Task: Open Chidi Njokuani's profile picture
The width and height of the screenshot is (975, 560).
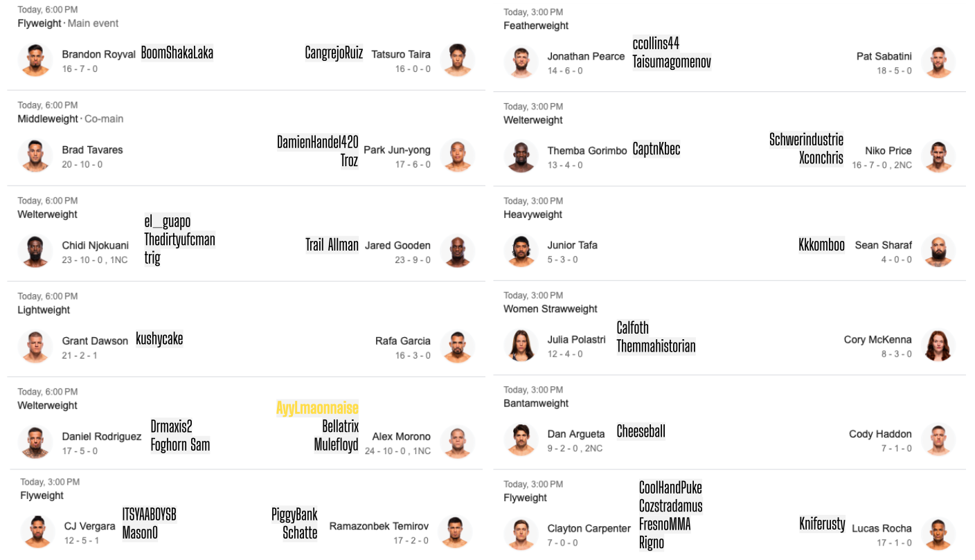Action: point(35,251)
